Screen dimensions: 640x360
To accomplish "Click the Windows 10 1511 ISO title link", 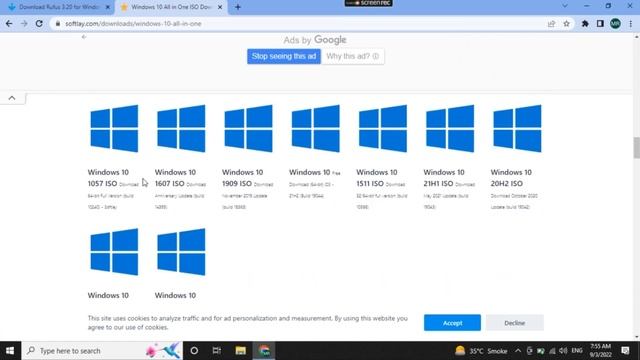I will [377, 178].
